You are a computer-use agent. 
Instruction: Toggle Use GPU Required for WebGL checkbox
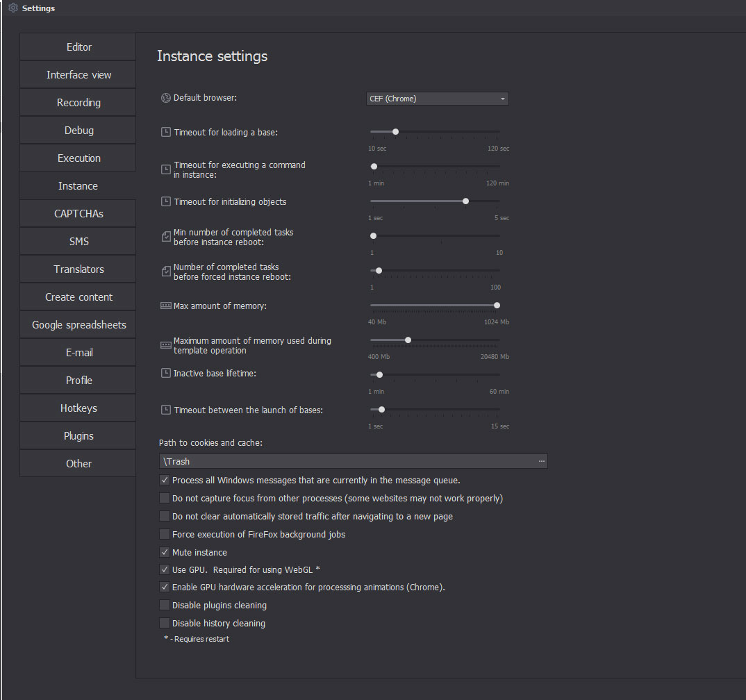[165, 569]
